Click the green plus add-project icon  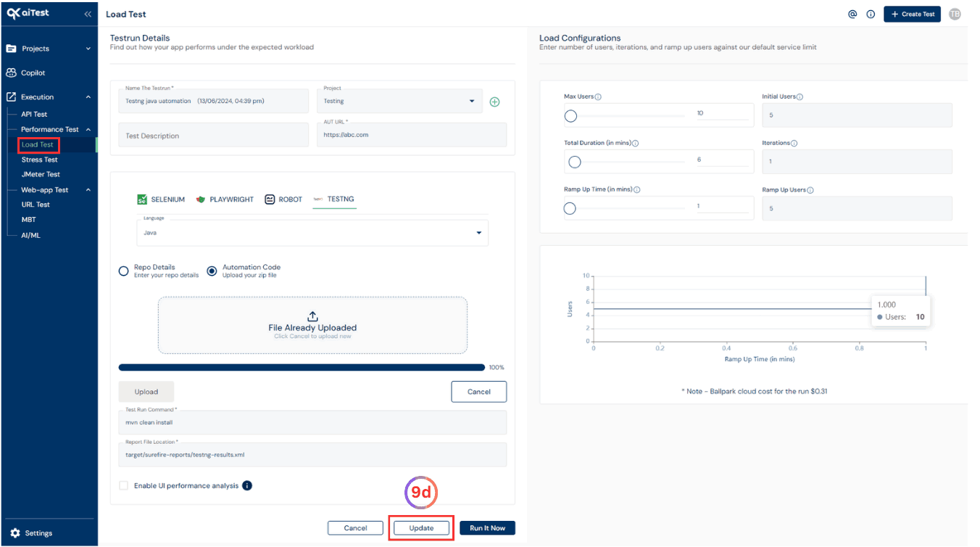494,102
